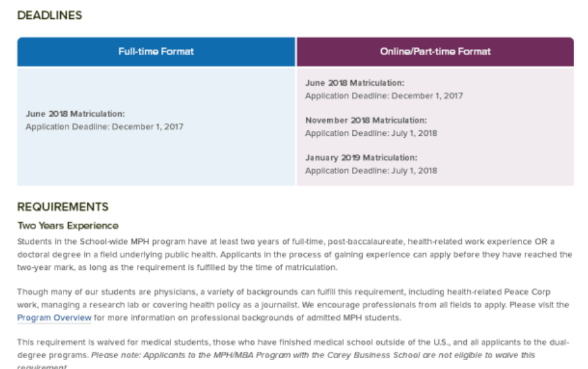
Task: Click the Full-time Format column header
Action: (156, 51)
